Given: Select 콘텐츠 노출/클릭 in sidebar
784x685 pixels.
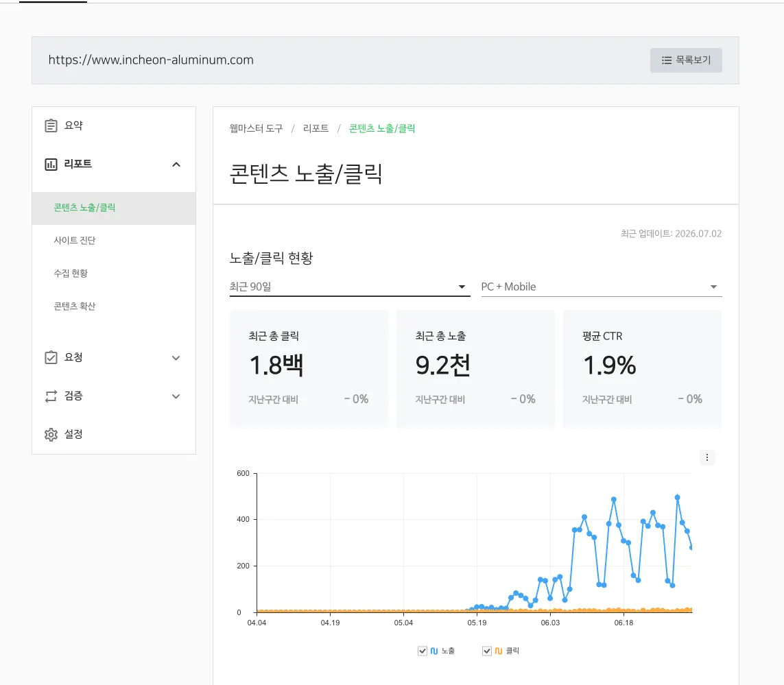Looking at the screenshot, I should point(114,208).
